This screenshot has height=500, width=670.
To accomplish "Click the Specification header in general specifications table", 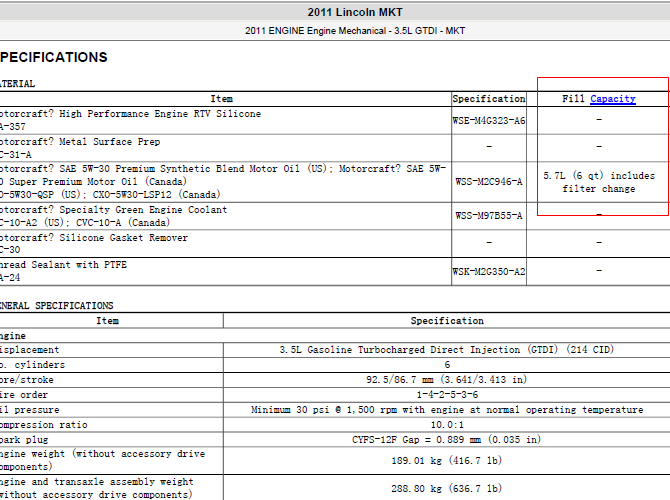I will [x=447, y=321].
